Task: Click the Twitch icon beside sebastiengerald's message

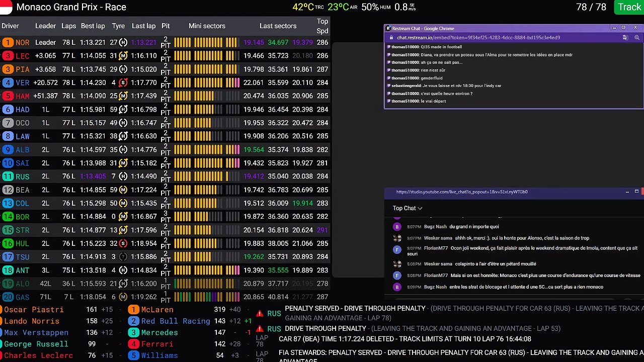Action: 389,85
